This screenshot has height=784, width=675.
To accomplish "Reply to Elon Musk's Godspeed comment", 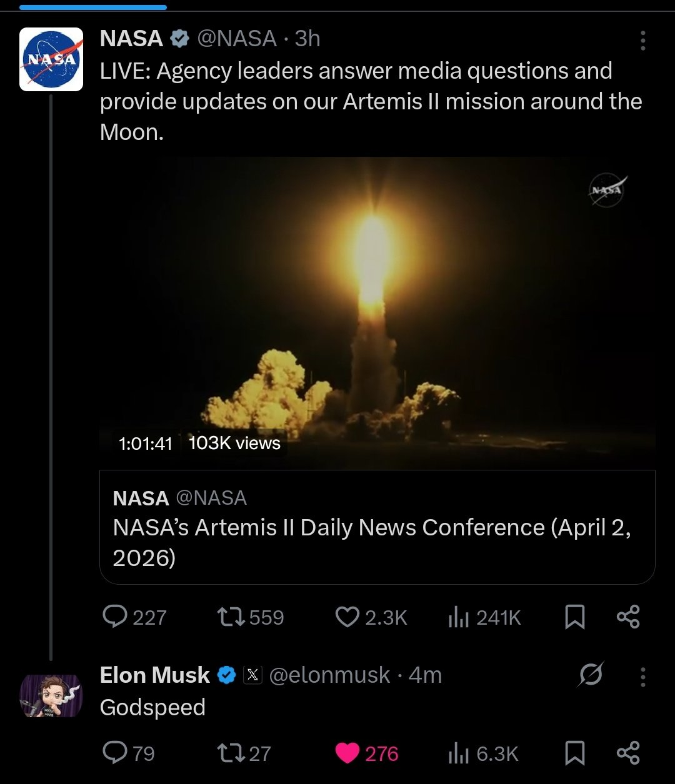I will click(115, 753).
